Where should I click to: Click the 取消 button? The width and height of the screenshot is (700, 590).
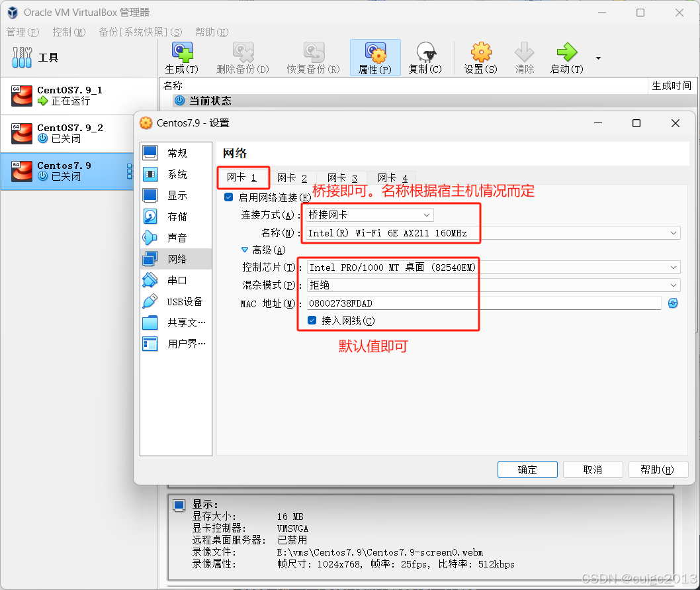point(593,469)
